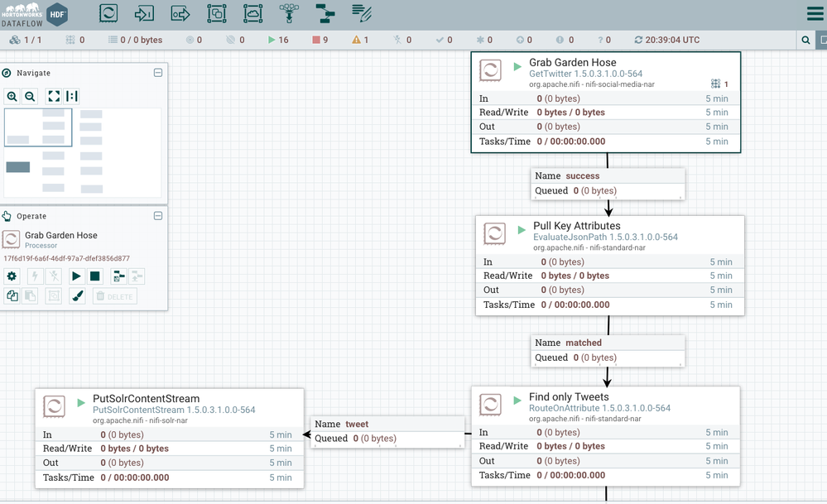Image resolution: width=827 pixels, height=504 pixels.
Task: Click zoom in button in Navigate panel
Action: tap(12, 97)
